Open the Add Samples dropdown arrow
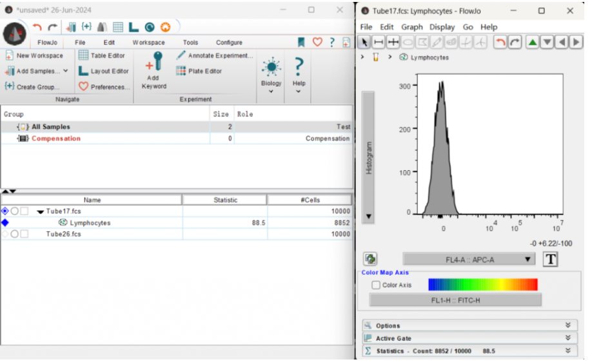 [66, 70]
